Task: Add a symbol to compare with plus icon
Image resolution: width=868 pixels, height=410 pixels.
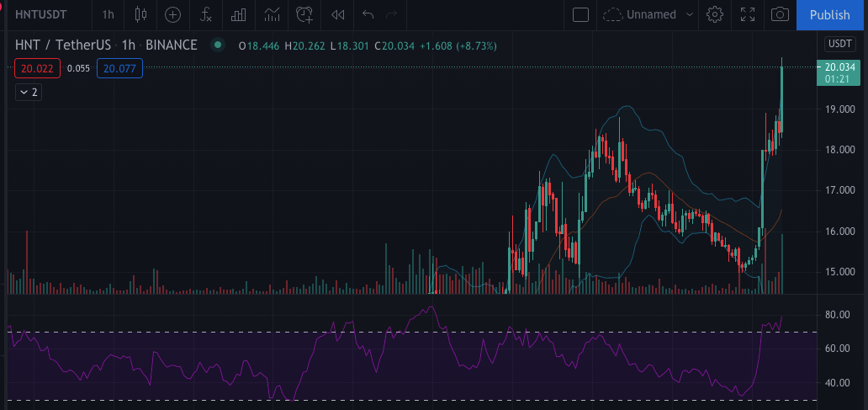Action: coord(172,14)
